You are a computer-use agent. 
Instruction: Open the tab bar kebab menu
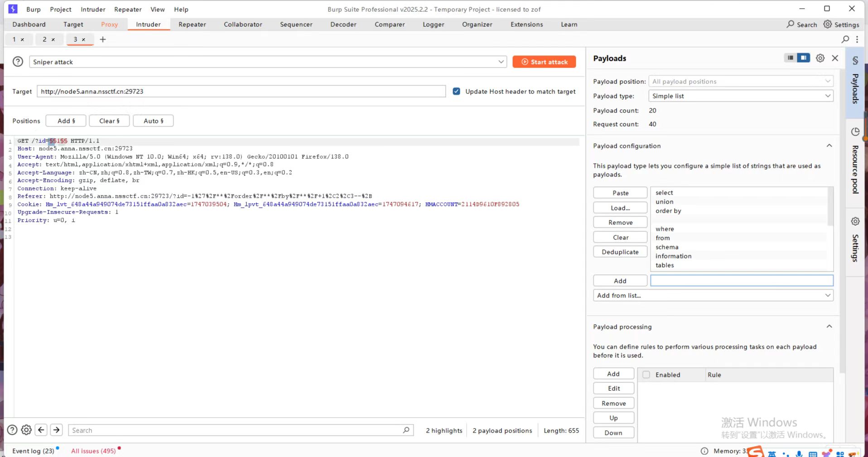(x=857, y=39)
